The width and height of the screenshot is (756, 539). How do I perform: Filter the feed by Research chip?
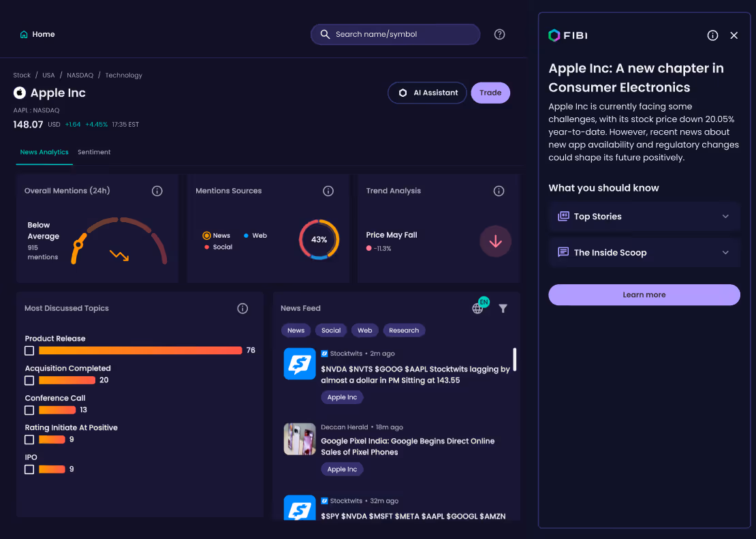coord(404,330)
